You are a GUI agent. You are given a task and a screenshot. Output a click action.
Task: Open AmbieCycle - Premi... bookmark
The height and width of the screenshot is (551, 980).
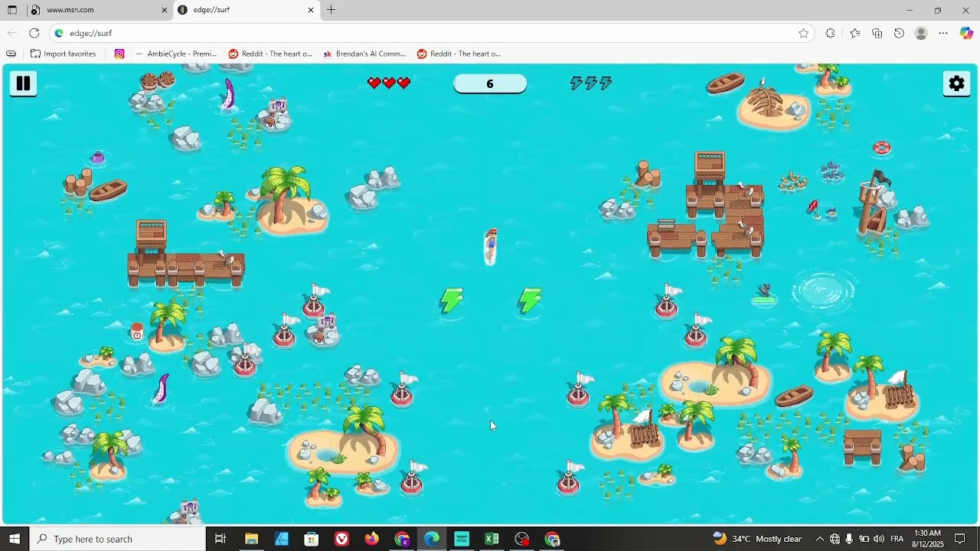175,54
